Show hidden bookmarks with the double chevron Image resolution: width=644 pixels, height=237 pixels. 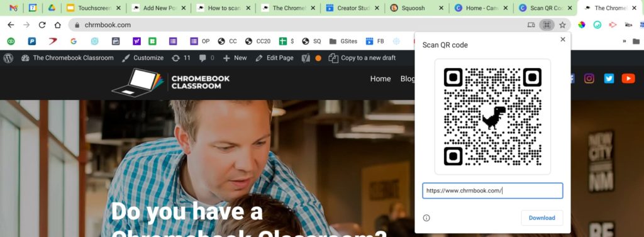click(625, 41)
